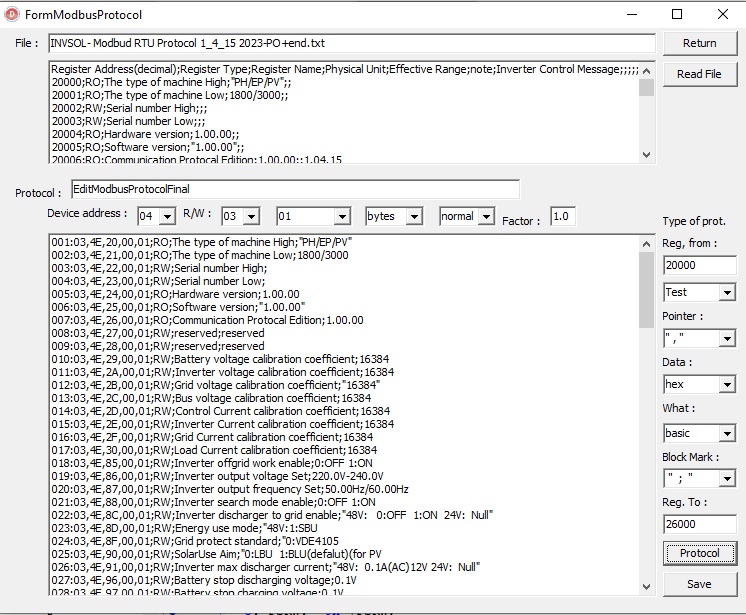Save the protocol with Save button
Image resolution: width=746 pixels, height=615 pixels.
click(x=699, y=584)
